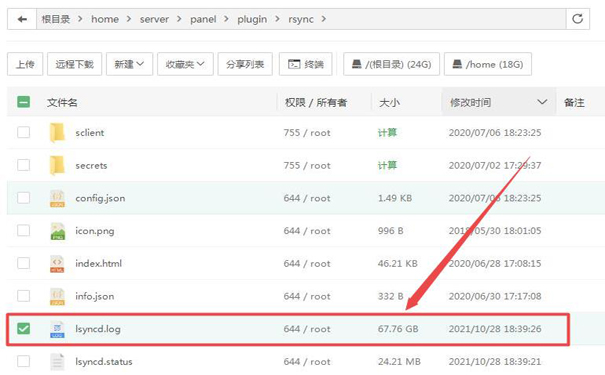Click the 备注 column header
This screenshot has height=375, width=605.
[574, 103]
